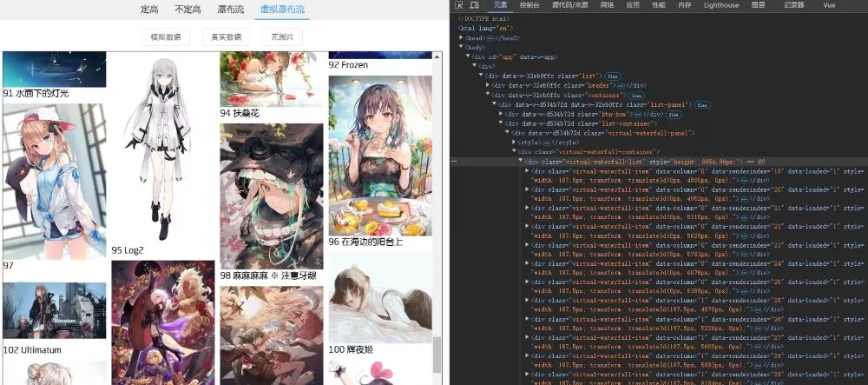Expand the item with data-renderindex 23
This screenshot has height=385, width=868.
[x=527, y=245]
